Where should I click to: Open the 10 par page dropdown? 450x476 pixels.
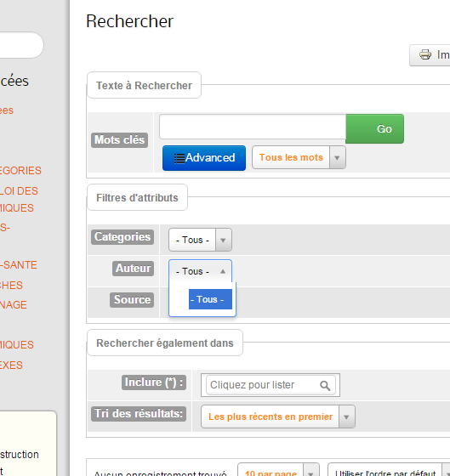278,469
